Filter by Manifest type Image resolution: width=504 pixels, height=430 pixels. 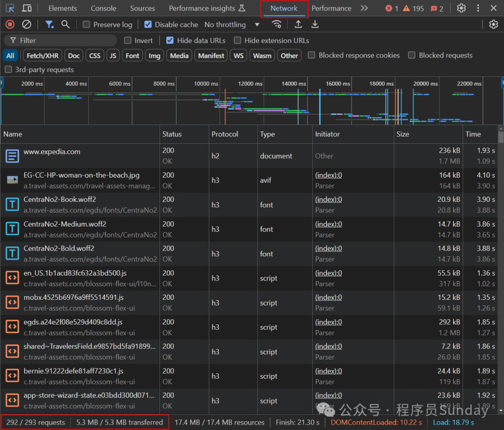[211, 56]
